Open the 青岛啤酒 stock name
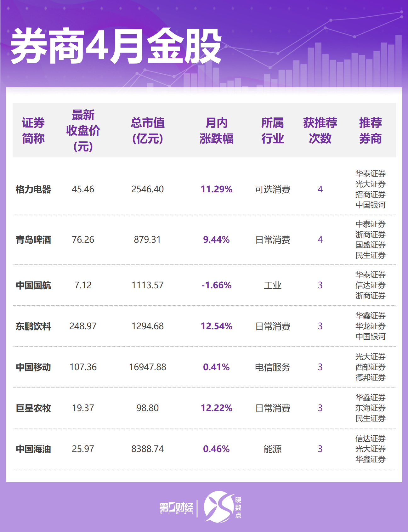The width and height of the screenshot is (408, 532). point(33,240)
